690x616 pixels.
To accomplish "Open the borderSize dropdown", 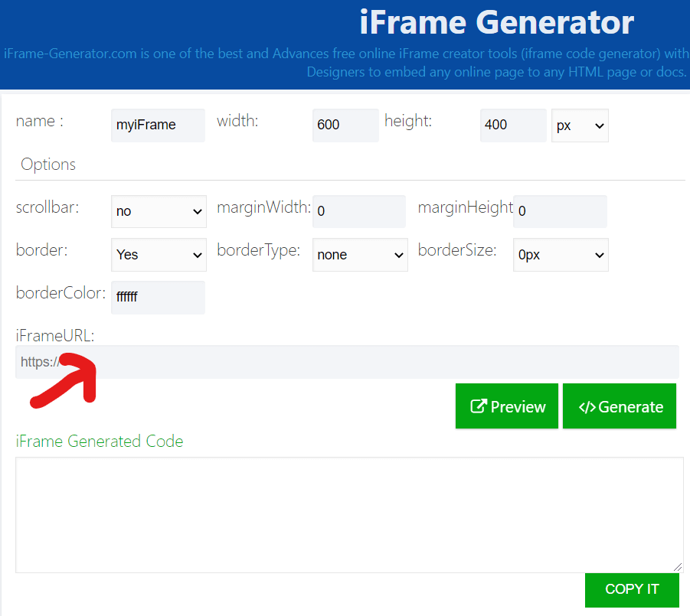I will pos(560,255).
